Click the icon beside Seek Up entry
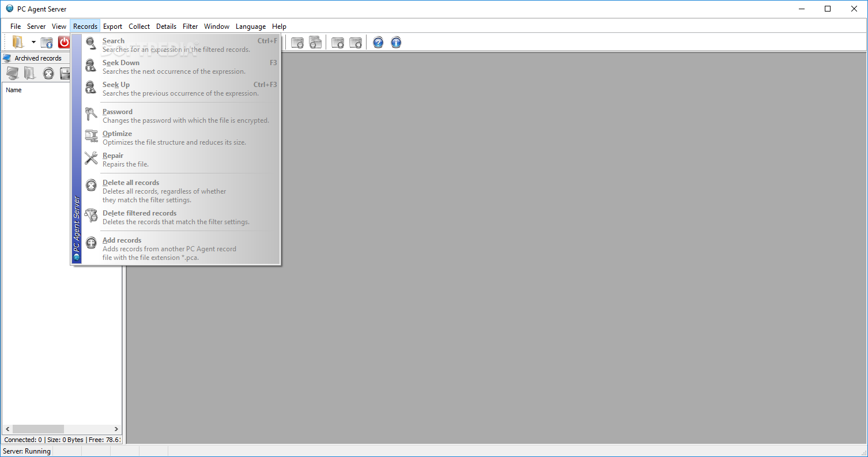This screenshot has width=868, height=457. (91, 88)
